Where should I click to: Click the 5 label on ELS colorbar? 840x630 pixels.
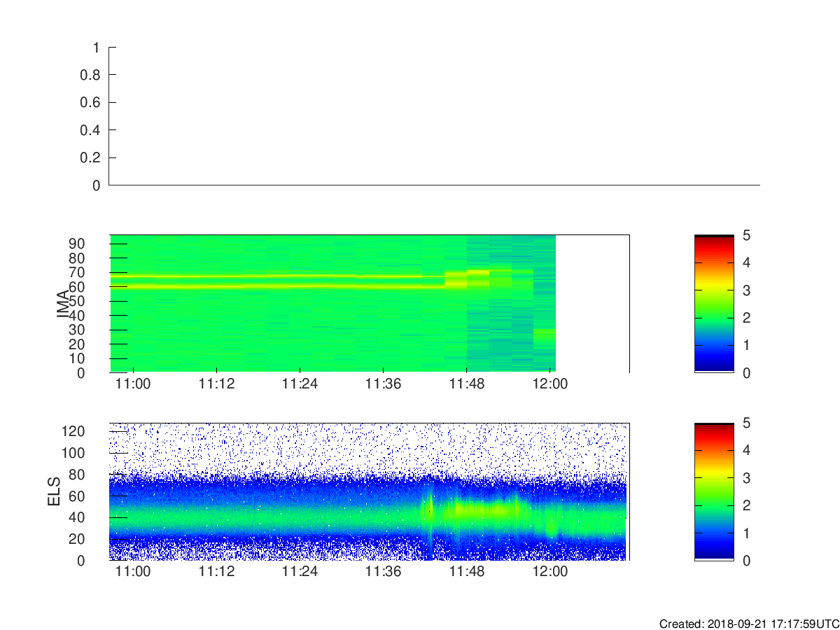746,423
